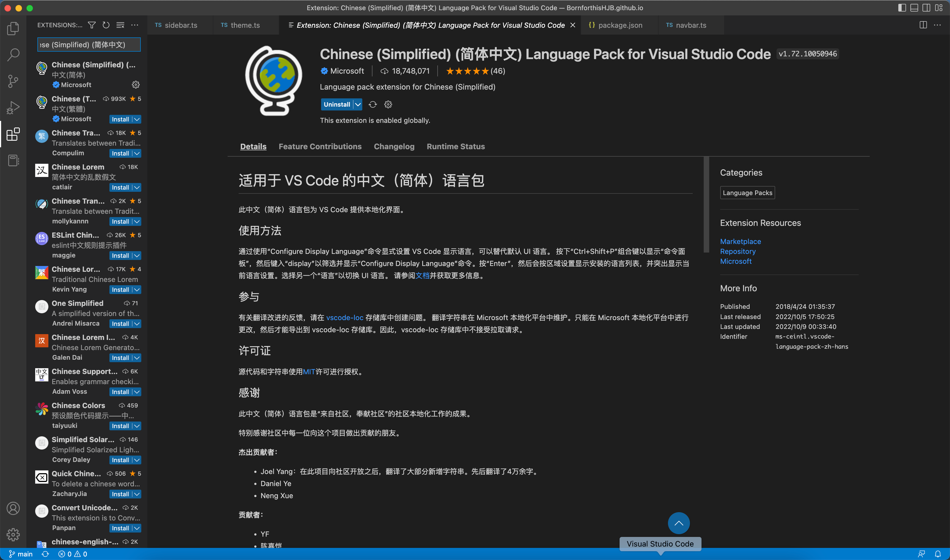Install Chinese Support by Adam Voss
Screen dimensions: 950x560
[120, 392]
